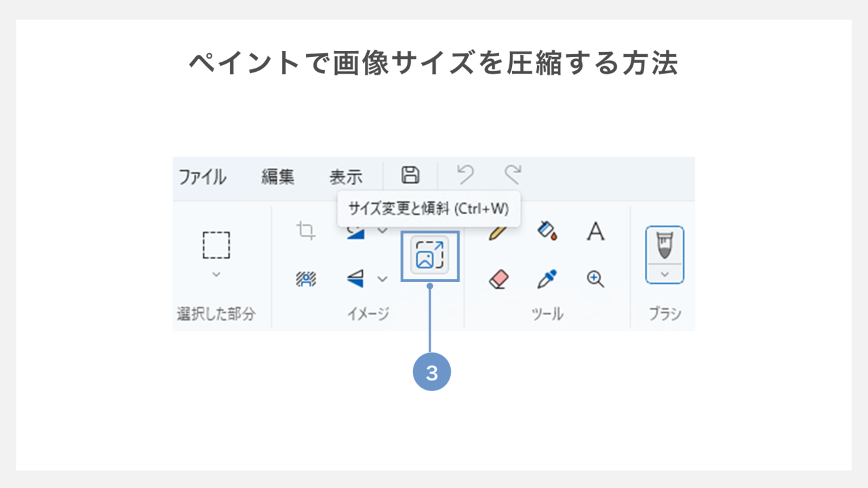The image size is (868, 488).
Task: Expand the rotate options chevron
Action: point(382,231)
